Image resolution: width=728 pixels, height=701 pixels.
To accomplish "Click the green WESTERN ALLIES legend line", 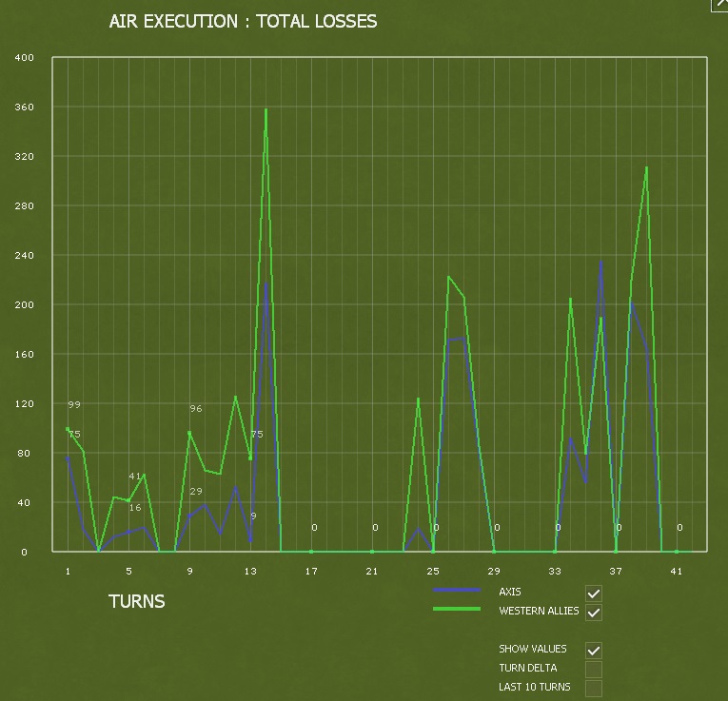I will [457, 609].
